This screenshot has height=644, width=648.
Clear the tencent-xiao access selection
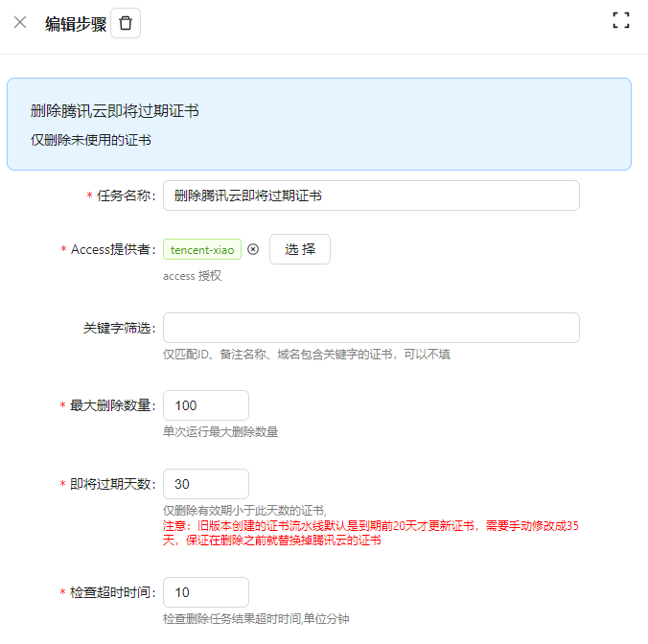click(253, 249)
